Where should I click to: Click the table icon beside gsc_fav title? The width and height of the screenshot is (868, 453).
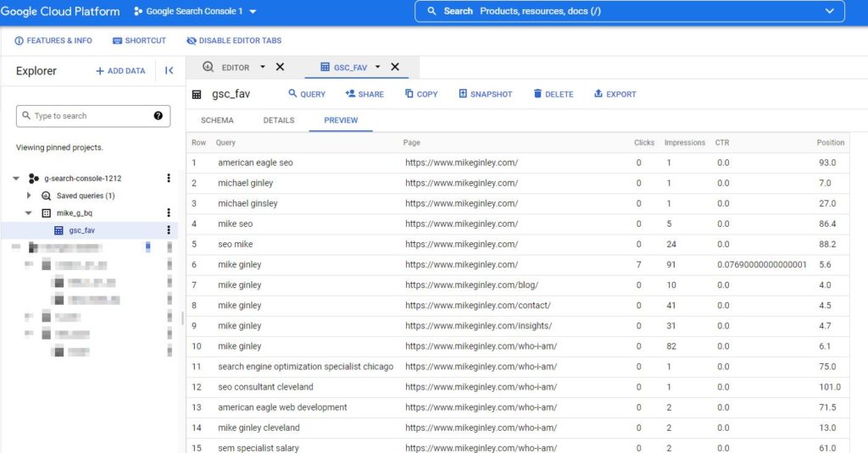click(197, 95)
